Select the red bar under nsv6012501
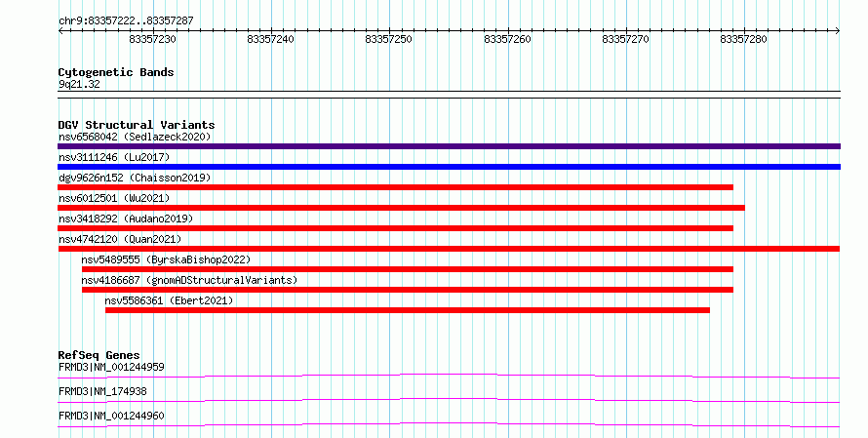 (402, 208)
